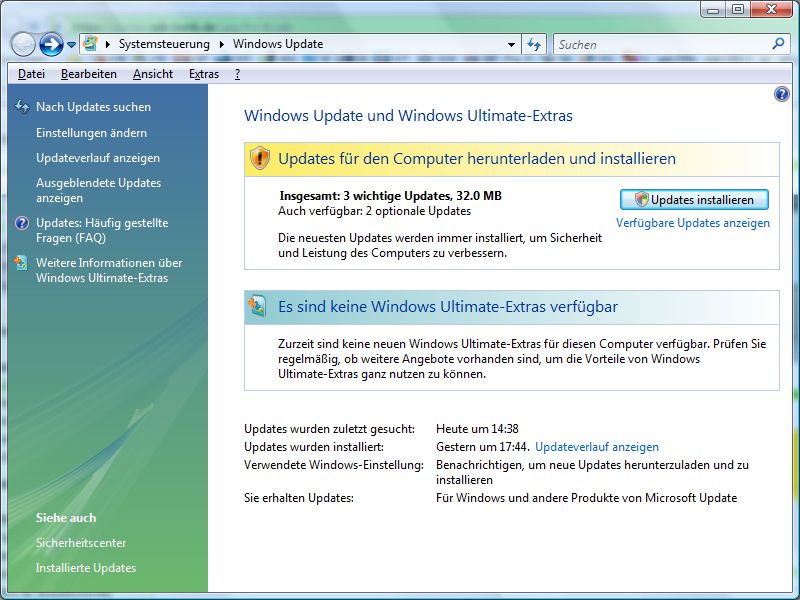Image resolution: width=800 pixels, height=600 pixels.
Task: Click the blue help icon at top right
Action: [782, 94]
